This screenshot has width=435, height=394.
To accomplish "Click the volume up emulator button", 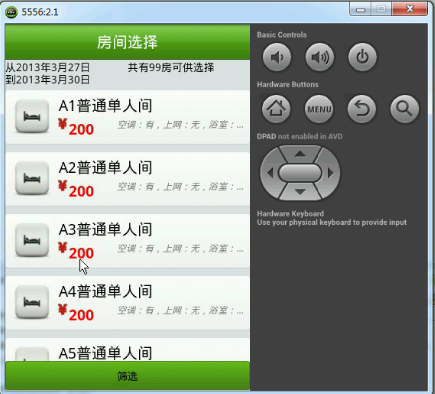I will pos(320,57).
